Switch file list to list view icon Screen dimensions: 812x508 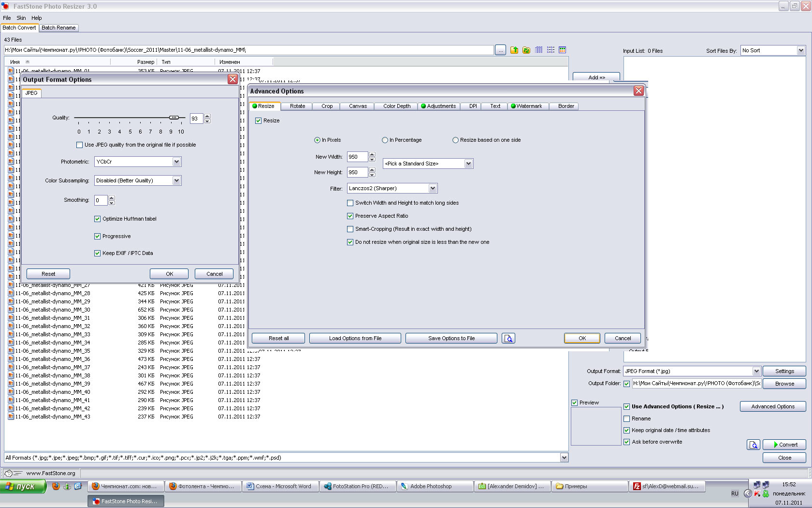click(x=551, y=50)
